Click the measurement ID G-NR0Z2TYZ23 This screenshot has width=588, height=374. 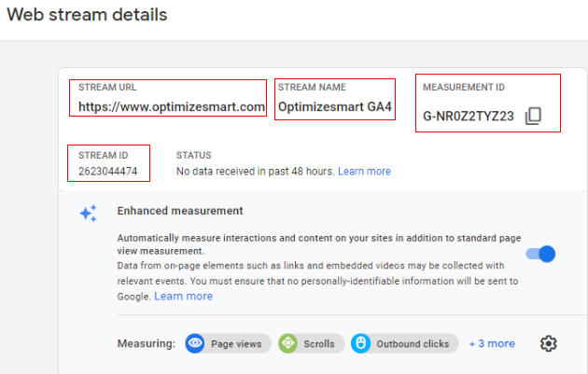coord(469,117)
